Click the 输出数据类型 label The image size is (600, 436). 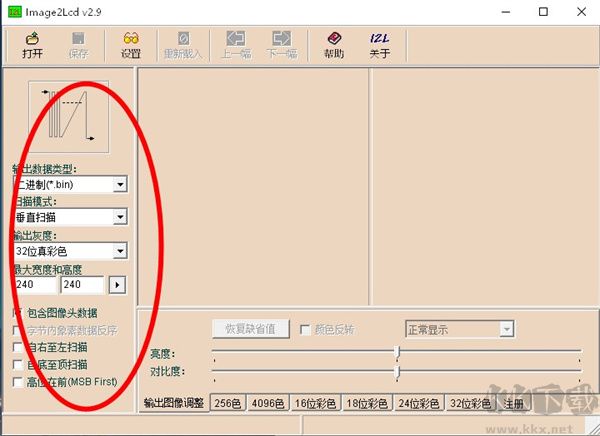(44, 169)
